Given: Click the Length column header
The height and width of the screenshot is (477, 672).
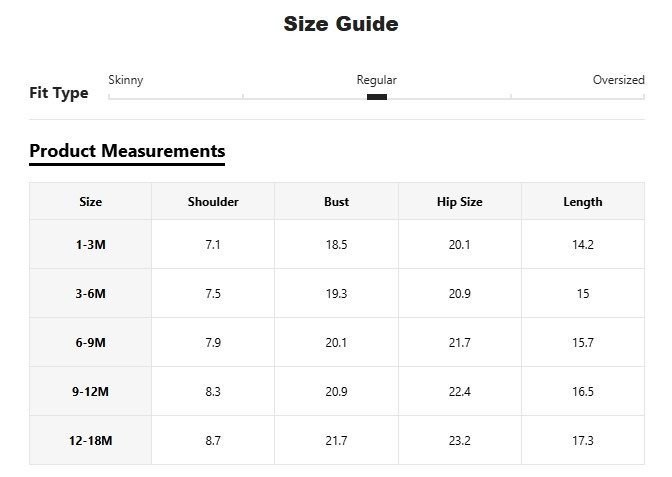Looking at the screenshot, I should [x=583, y=201].
